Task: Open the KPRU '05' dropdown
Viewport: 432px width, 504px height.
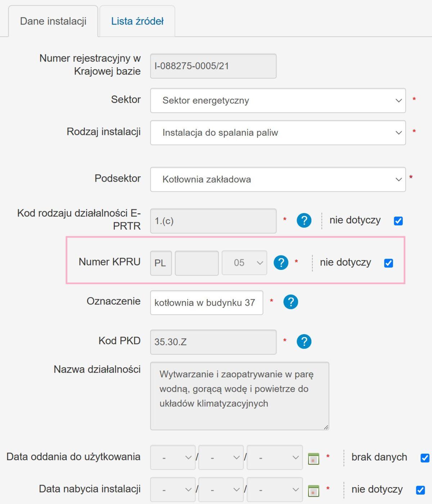Action: 244,263
